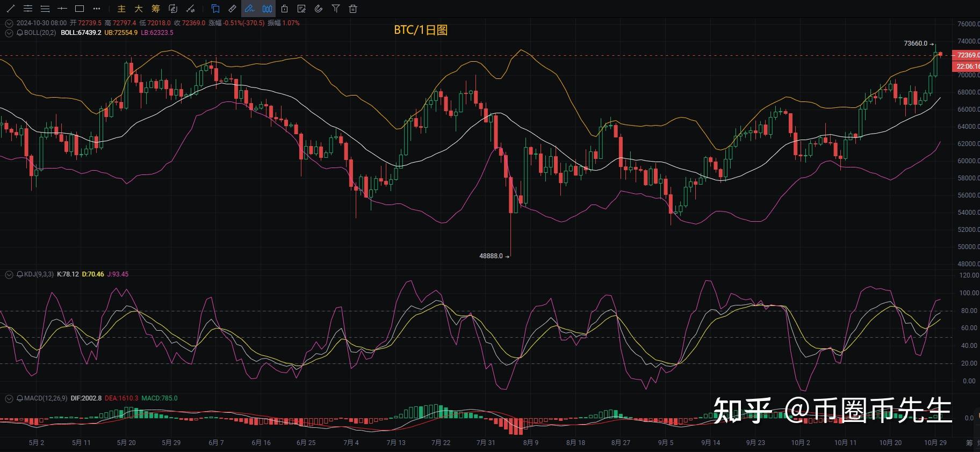Open the edit note icon
980x452 pixels.
pos(301,9)
